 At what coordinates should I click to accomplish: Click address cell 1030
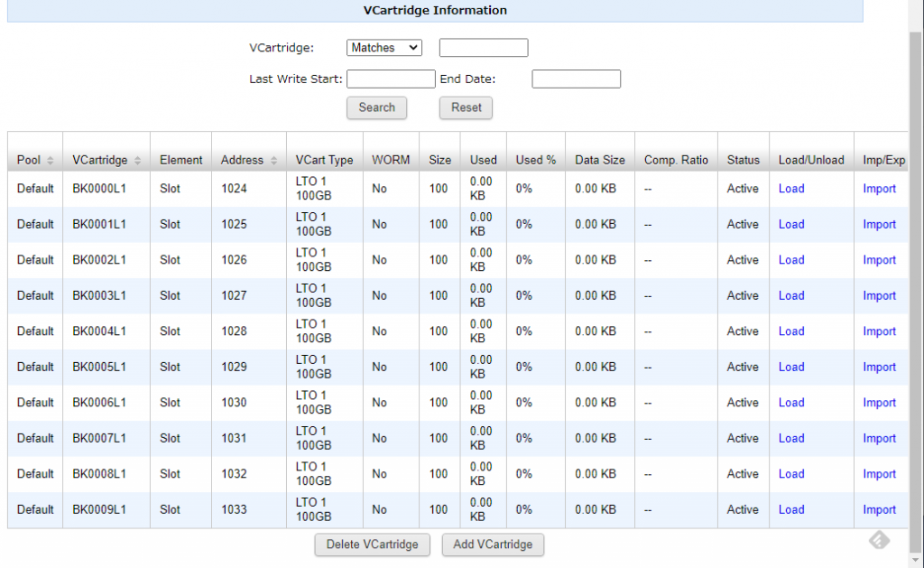234,403
